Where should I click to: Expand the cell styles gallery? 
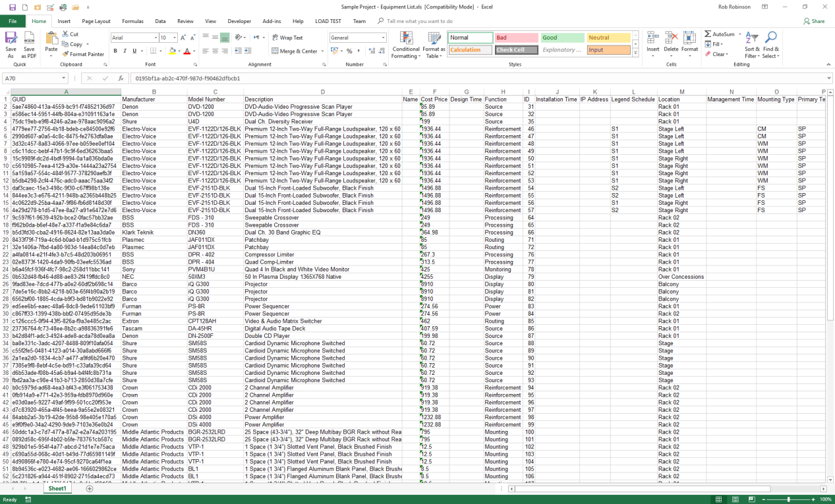point(635,53)
